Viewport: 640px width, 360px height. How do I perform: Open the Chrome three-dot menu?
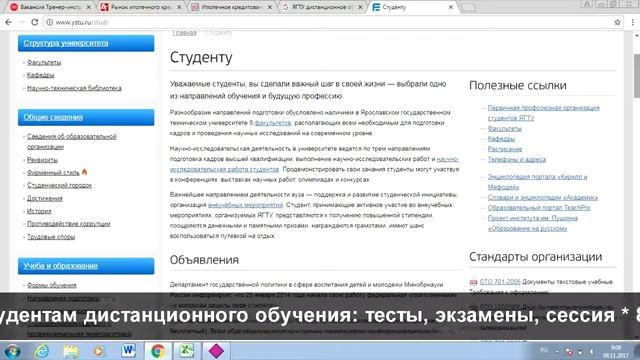click(632, 22)
